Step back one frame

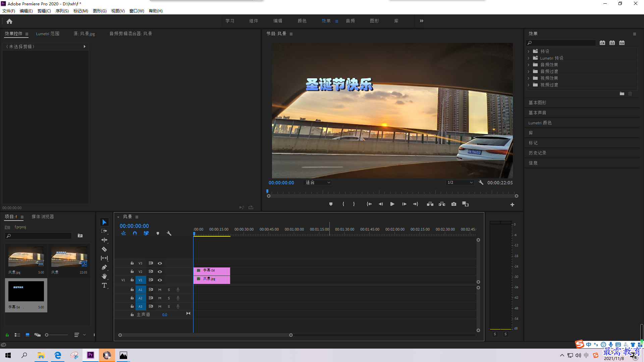pos(380,204)
